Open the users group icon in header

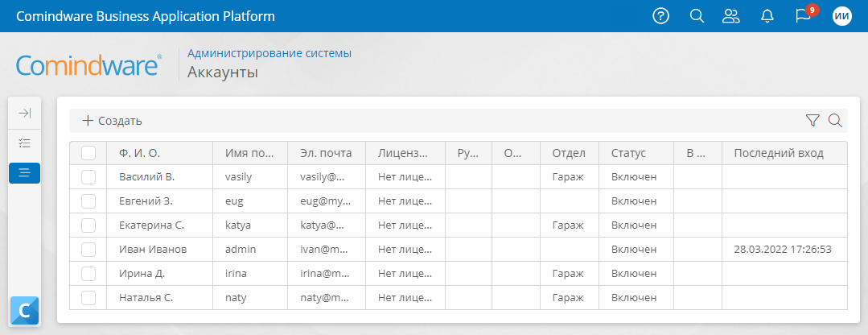[x=731, y=16]
